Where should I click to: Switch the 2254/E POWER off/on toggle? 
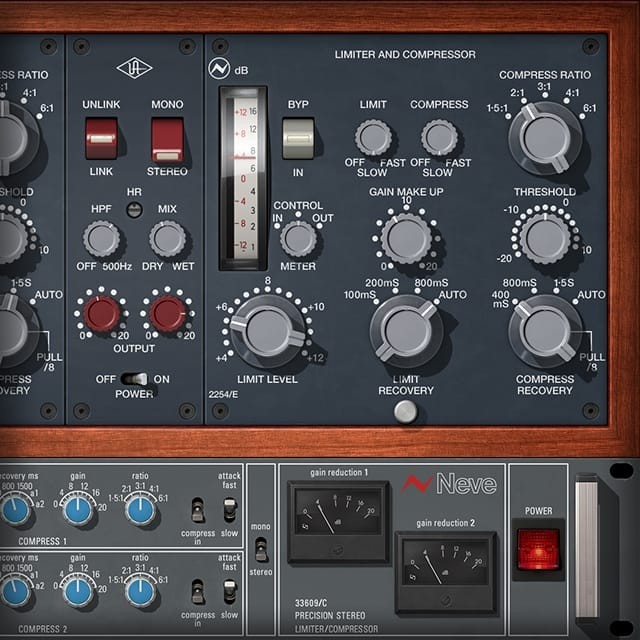133,379
